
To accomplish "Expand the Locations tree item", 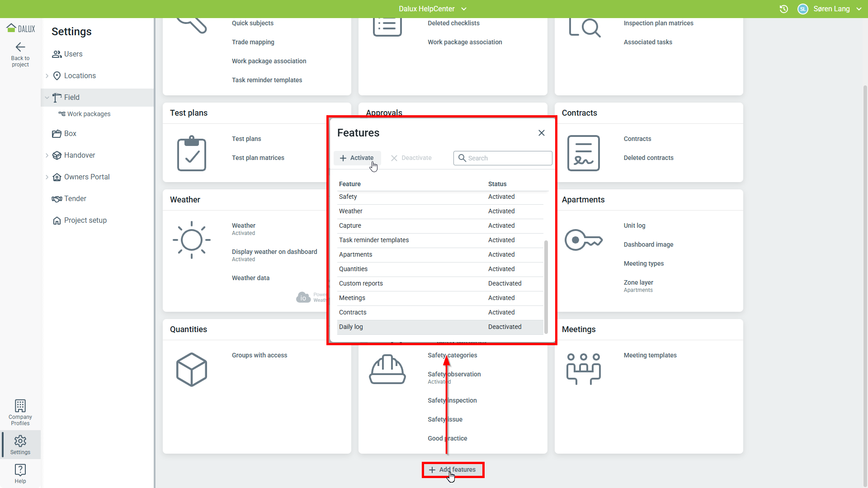I will pyautogui.click(x=47, y=76).
